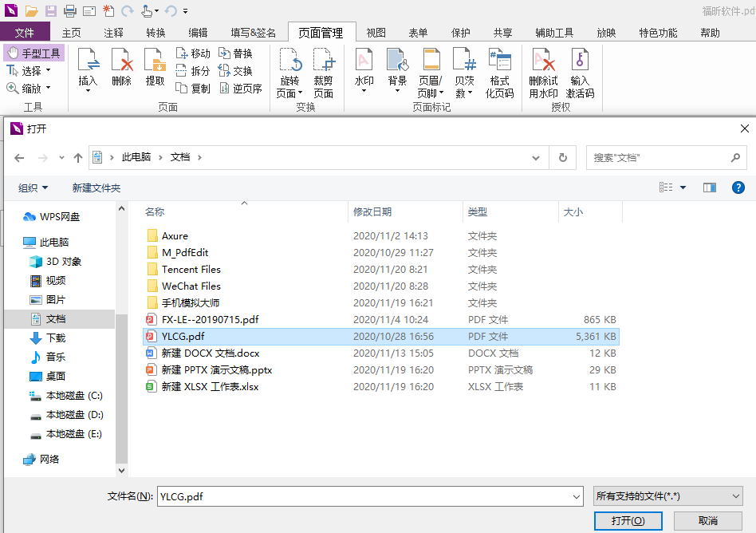This screenshot has width=756, height=533.
Task: Open the 文件名 filename combo box dropdown
Action: [x=576, y=497]
